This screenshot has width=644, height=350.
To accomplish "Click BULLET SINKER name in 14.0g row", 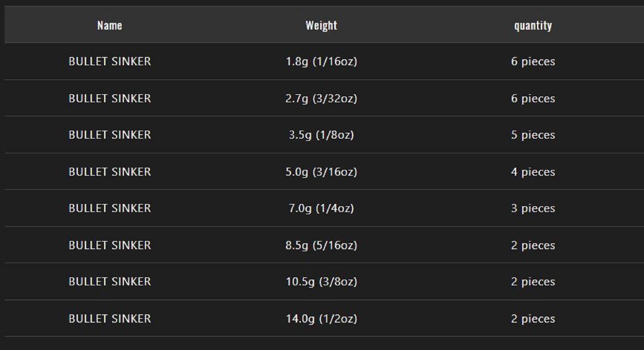I will [109, 318].
